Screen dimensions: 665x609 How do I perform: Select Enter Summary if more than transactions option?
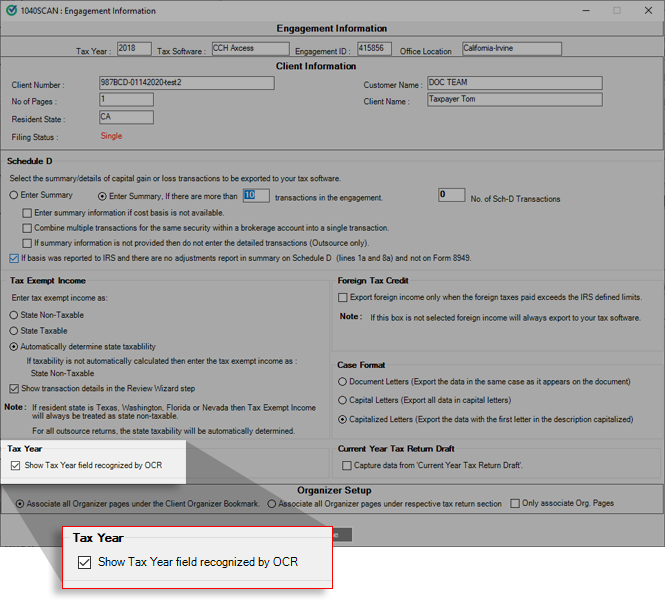pos(102,196)
